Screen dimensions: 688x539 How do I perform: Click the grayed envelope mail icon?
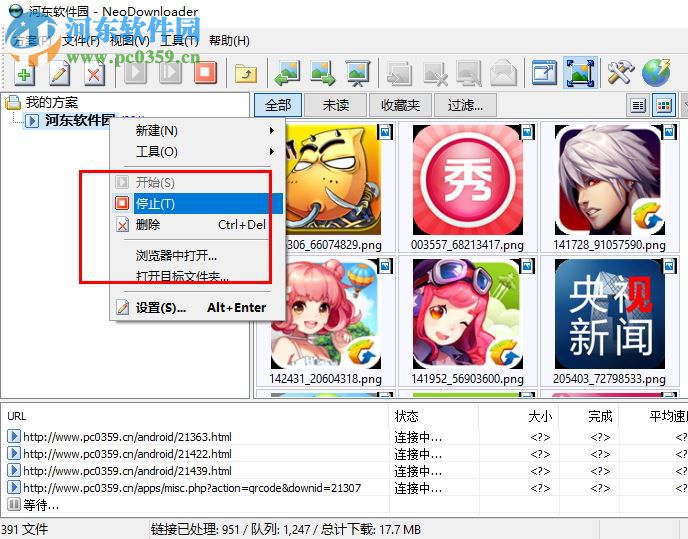point(503,73)
